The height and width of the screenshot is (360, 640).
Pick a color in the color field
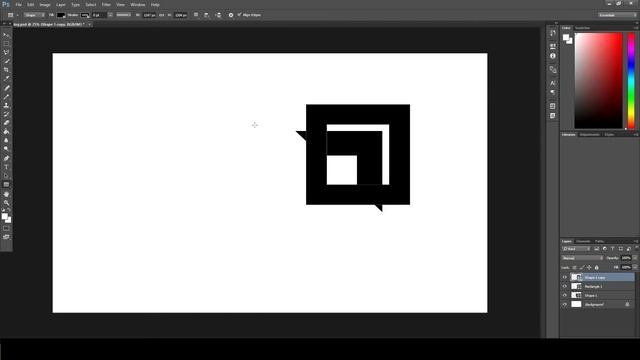point(598,81)
